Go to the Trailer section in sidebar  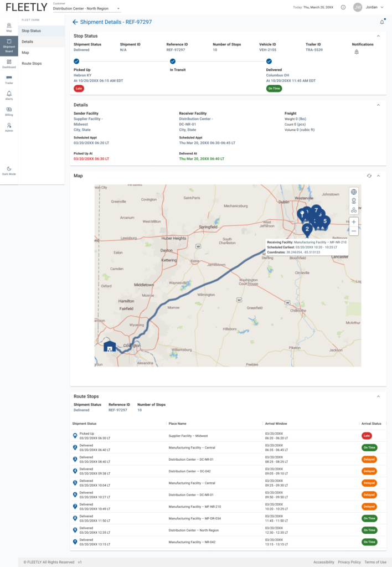9,79
